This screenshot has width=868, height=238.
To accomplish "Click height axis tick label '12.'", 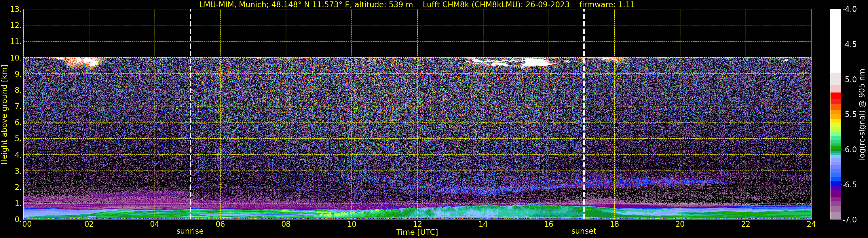I will 16,26.
